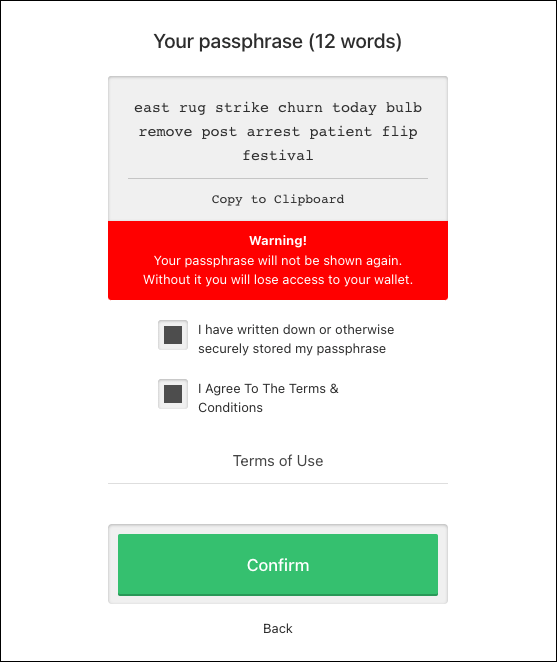The image size is (557, 662).
Task: Click 'Without it you will lose access' warning line
Action: pyautogui.click(x=278, y=279)
